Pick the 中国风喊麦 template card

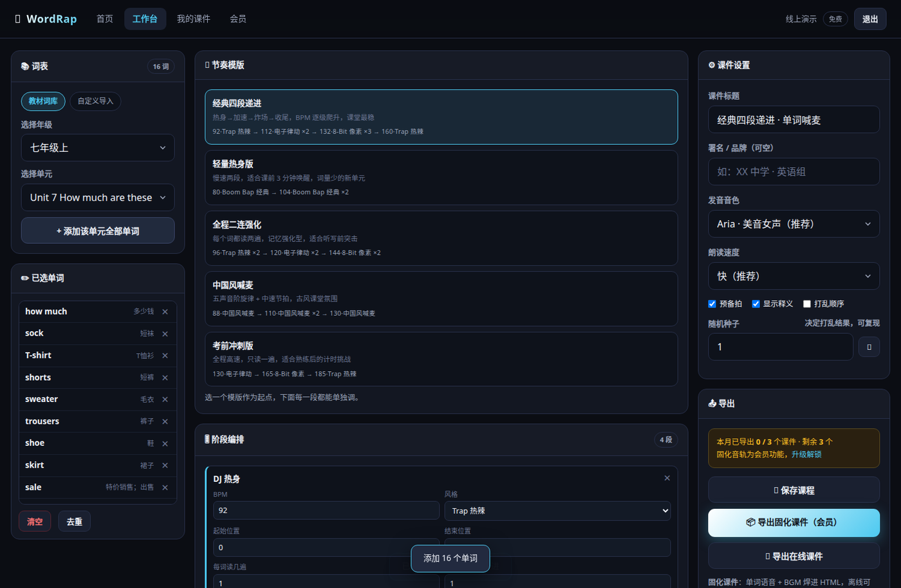441,299
